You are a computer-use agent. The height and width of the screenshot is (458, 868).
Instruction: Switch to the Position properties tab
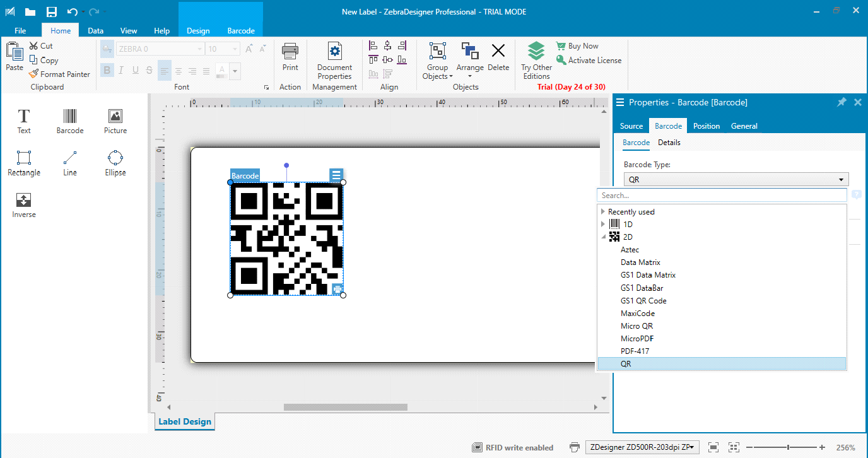[x=707, y=126]
